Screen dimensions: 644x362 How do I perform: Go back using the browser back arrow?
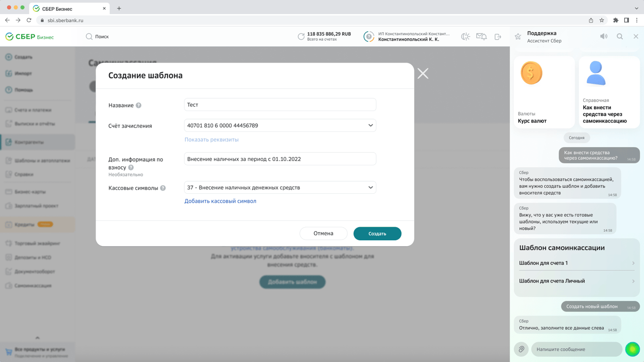point(7,20)
